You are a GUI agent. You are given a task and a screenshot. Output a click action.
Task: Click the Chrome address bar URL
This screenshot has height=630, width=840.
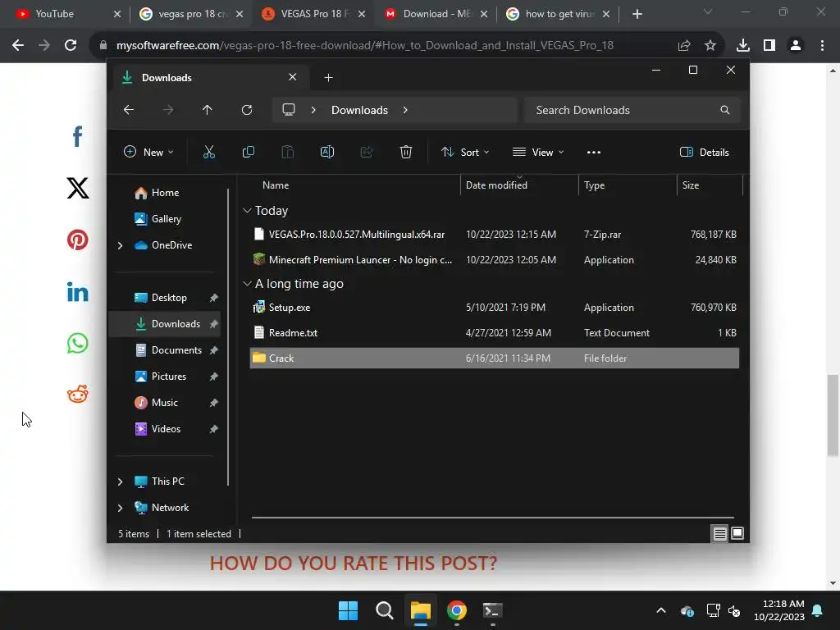click(365, 46)
